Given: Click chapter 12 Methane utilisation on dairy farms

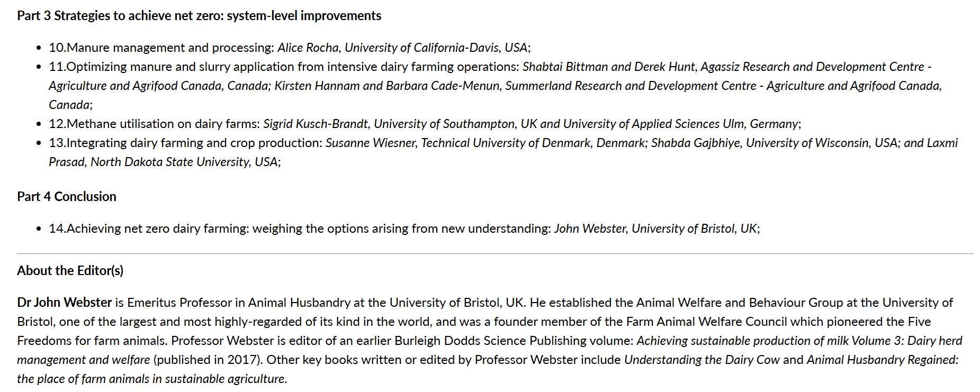Looking at the screenshot, I should click(155, 124).
